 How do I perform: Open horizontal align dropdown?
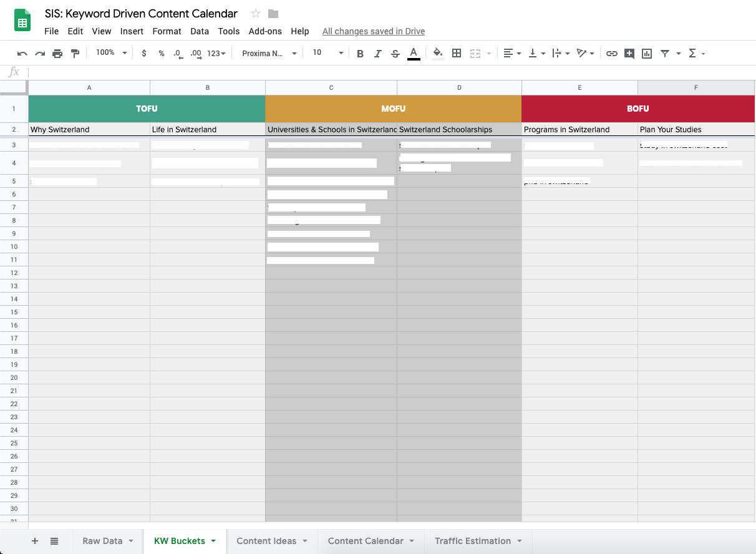click(x=512, y=54)
